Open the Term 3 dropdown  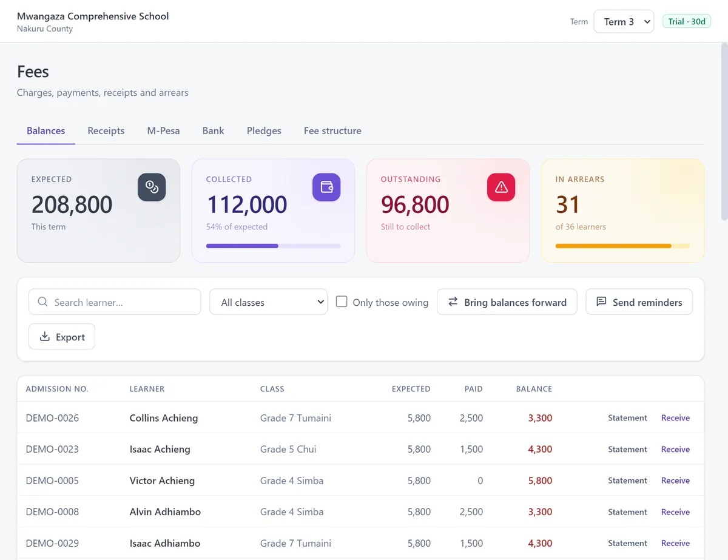[x=624, y=21]
